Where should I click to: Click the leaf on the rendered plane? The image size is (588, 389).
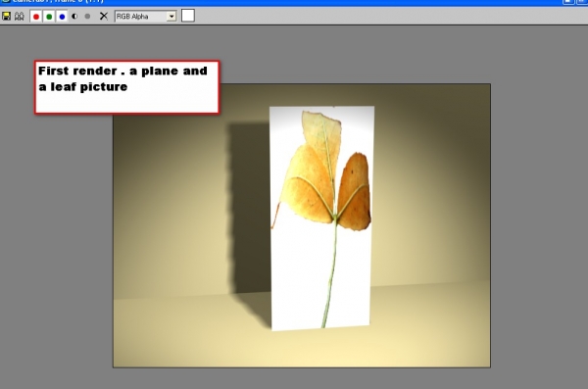tap(324, 171)
